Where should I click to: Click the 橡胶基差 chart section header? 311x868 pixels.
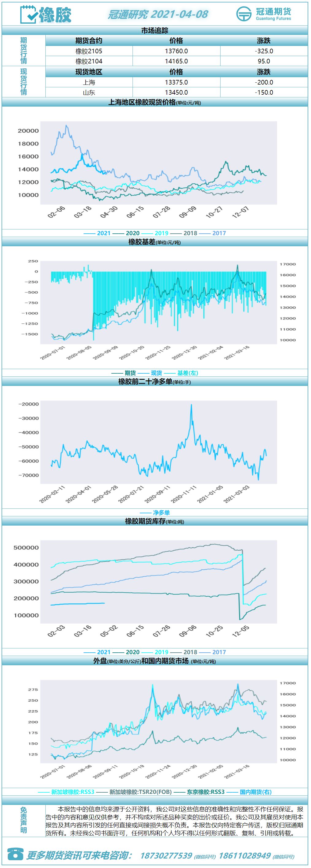coord(155,242)
